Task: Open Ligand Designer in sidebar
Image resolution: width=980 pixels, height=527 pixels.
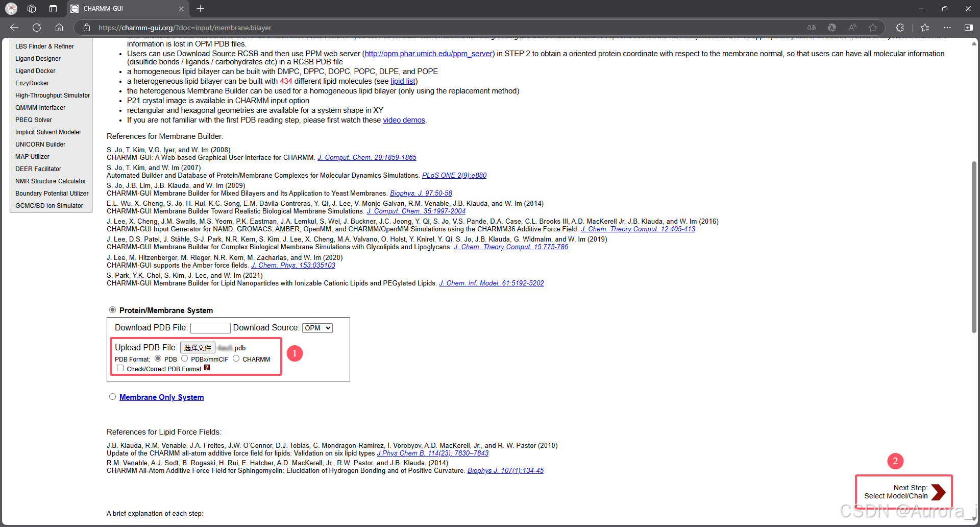Action: 38,59
